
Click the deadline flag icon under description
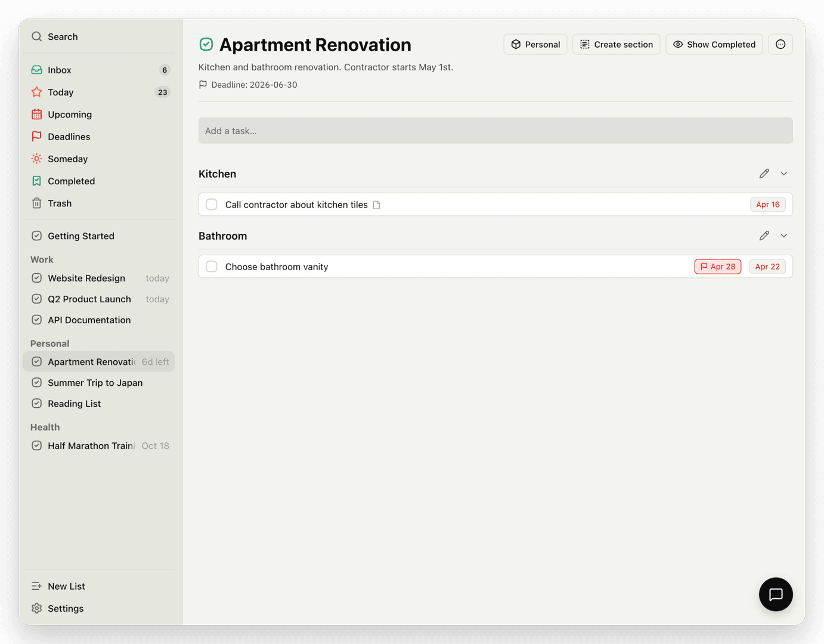point(203,85)
